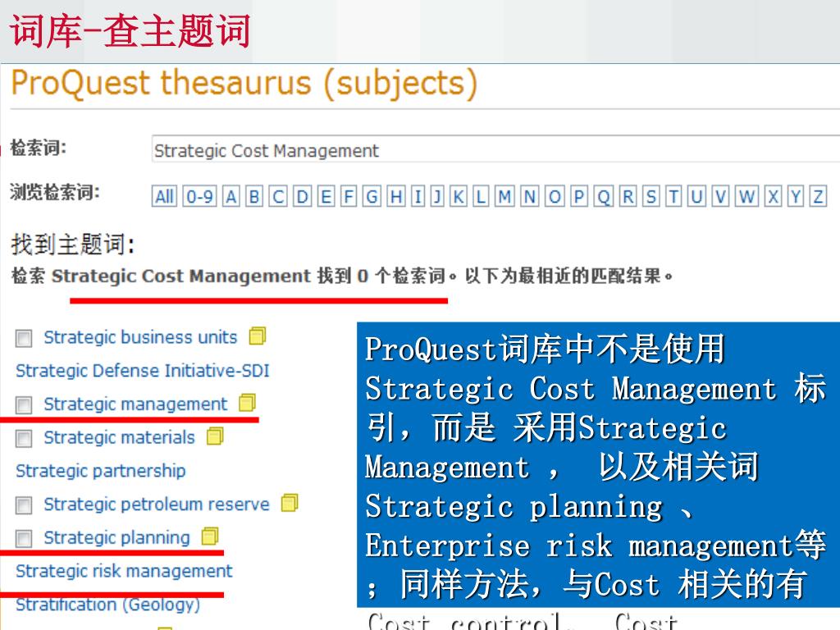
Task: Browse terms starting with letter L
Action: pos(481,197)
